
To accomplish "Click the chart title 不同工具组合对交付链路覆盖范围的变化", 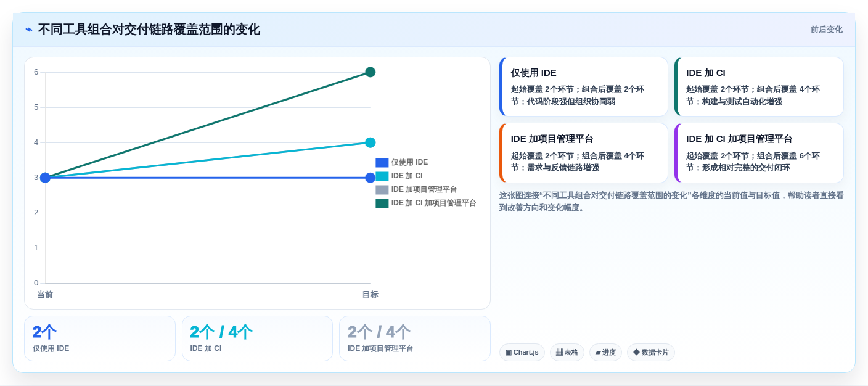I will pos(149,30).
